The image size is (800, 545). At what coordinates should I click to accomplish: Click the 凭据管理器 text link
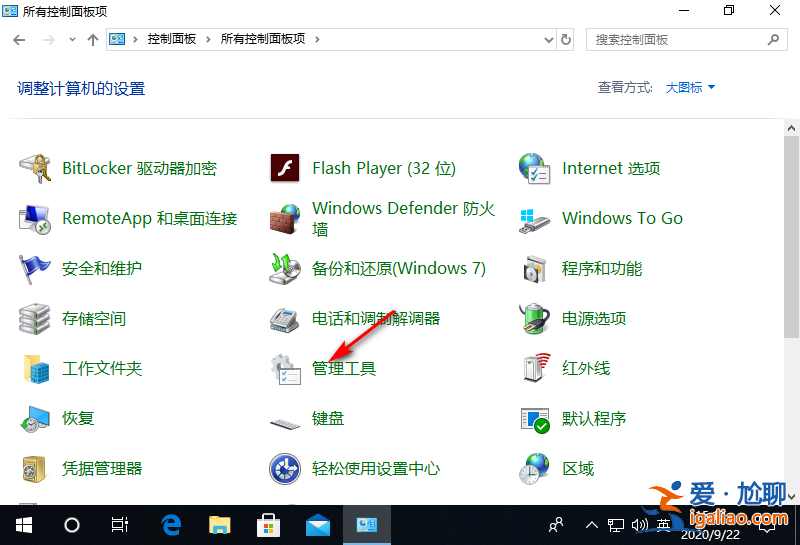pyautogui.click(x=102, y=468)
